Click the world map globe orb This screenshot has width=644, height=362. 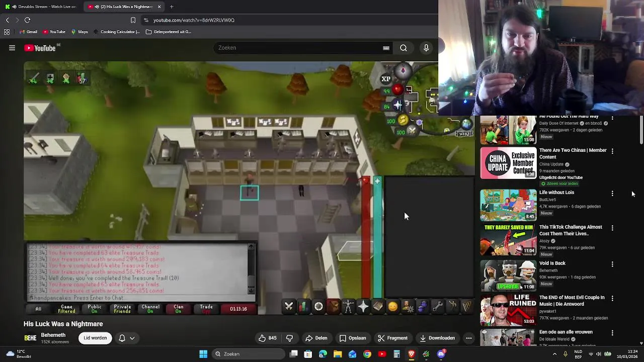[467, 124]
